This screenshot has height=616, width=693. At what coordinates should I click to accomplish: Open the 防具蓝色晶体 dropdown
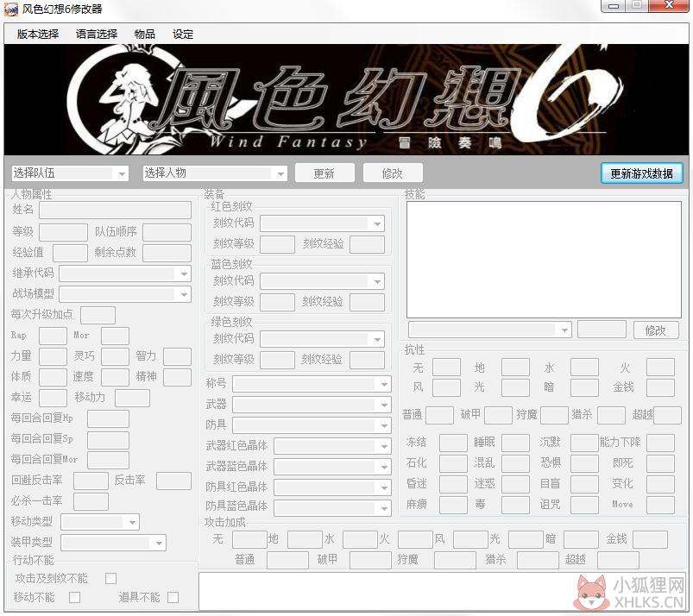(x=332, y=508)
